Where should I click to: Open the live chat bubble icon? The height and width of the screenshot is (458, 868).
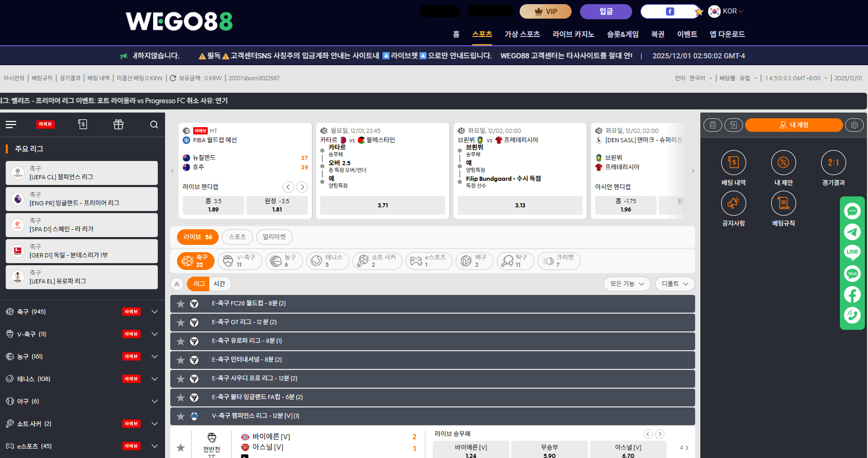coord(852,211)
